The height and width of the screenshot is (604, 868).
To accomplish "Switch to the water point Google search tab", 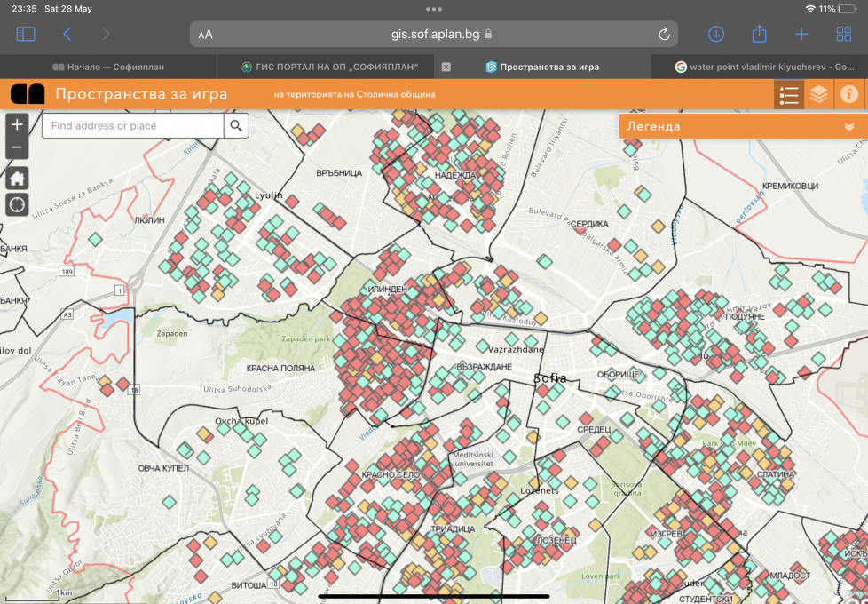I will tap(764, 67).
